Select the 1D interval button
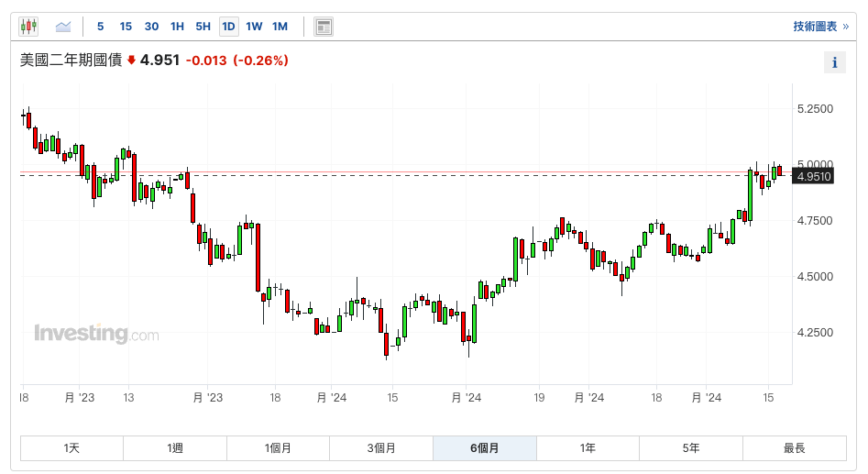The height and width of the screenshot is (474, 868). click(x=228, y=27)
